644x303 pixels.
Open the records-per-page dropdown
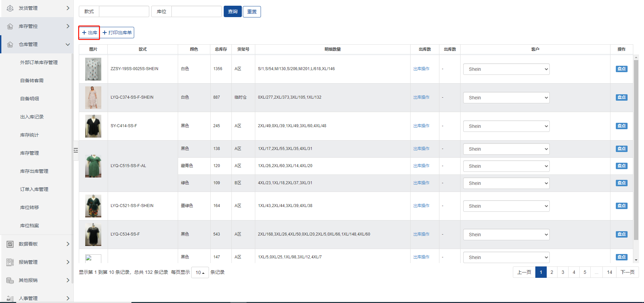point(200,272)
